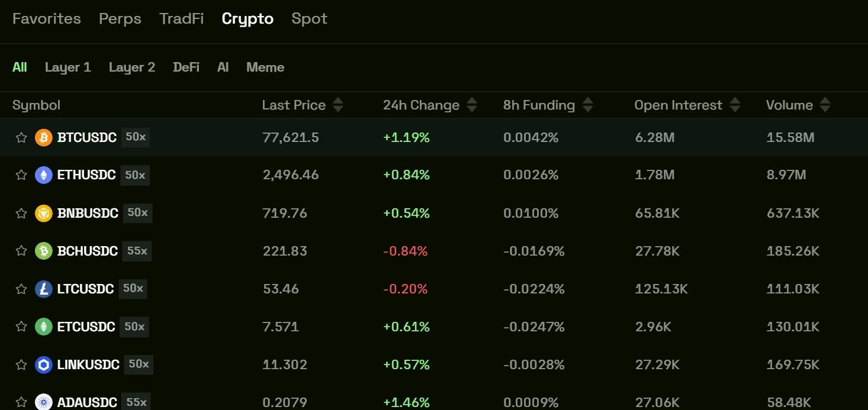
Task: Open the BTCUSDC pair name
Action: (87, 137)
